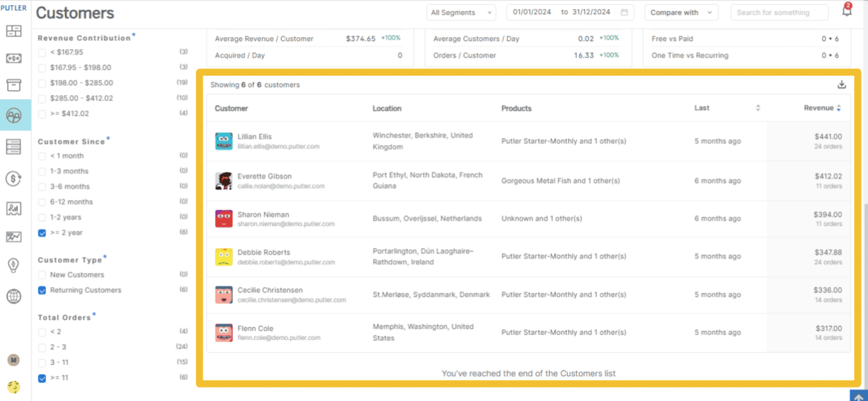Open the All Segments dropdown
This screenshot has height=401, width=868.
[461, 12]
